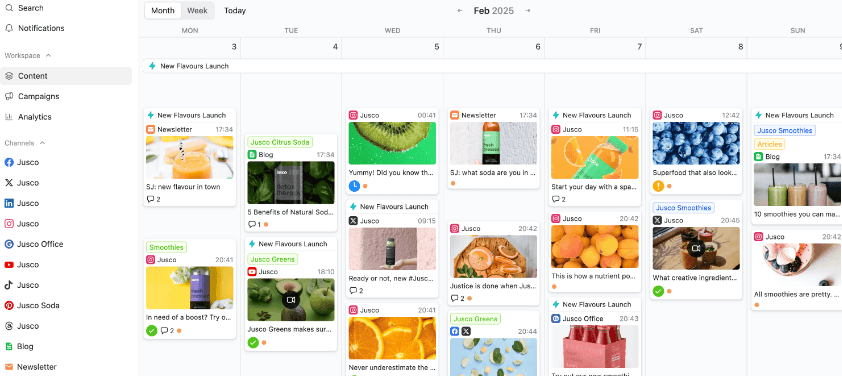842x376 pixels.
Task: Select the Pinterest Jusco Soda channel icon
Action: coord(9,305)
